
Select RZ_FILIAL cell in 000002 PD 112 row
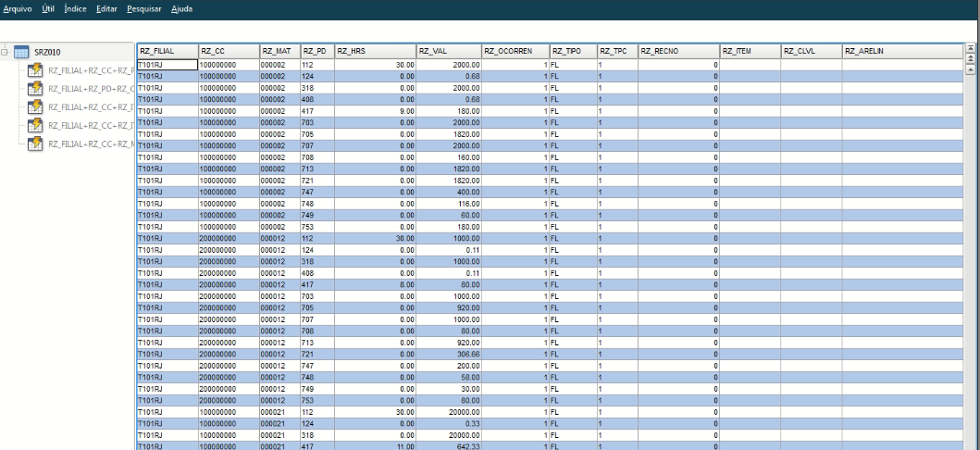(167, 65)
